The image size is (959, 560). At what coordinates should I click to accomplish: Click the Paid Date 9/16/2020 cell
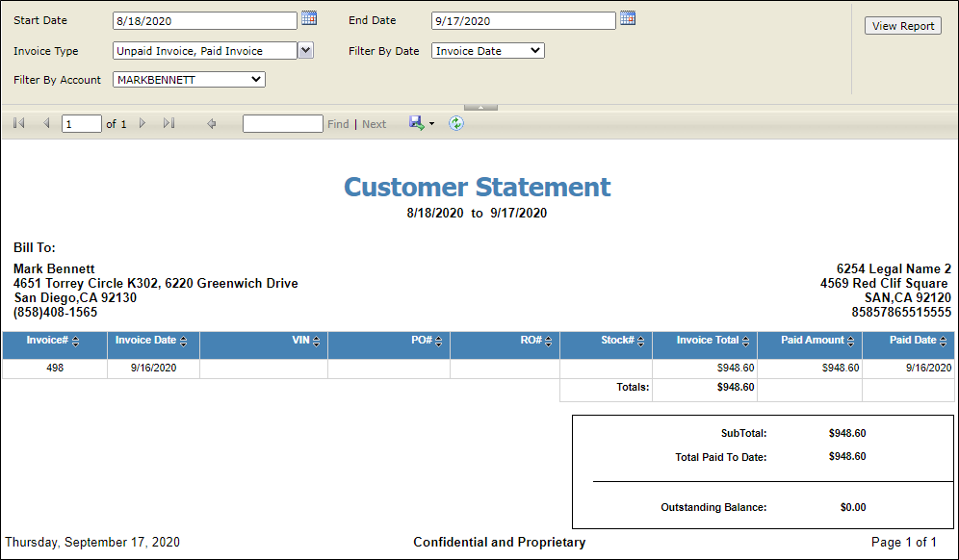pos(908,368)
